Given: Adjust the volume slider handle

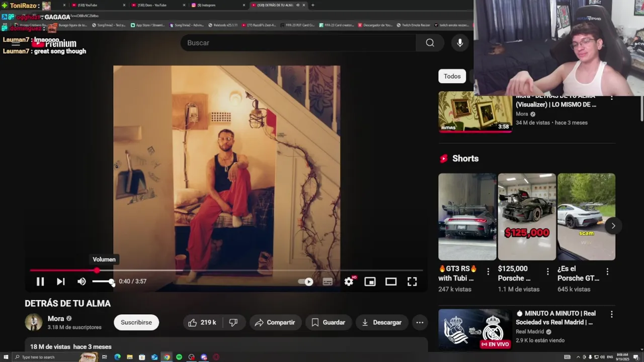Looking at the screenshot, I should (111, 282).
